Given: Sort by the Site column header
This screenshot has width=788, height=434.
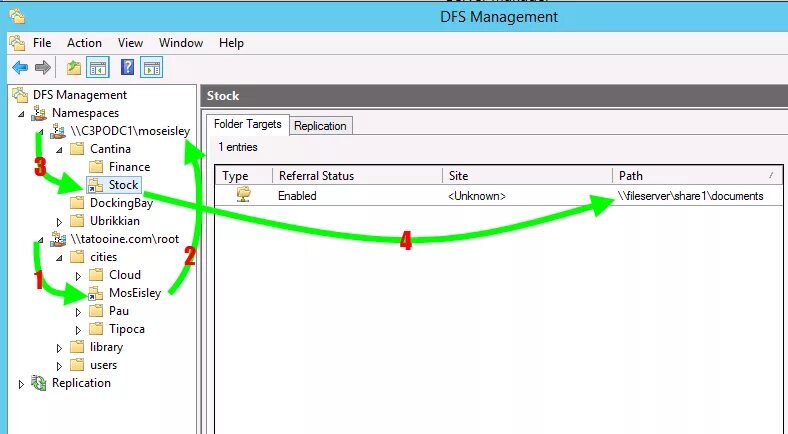Looking at the screenshot, I should (x=527, y=176).
